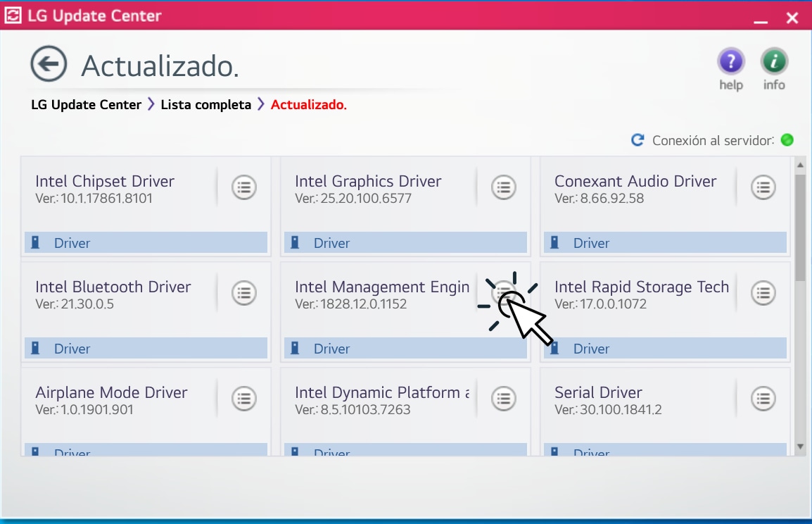Open details for Airplane Mode Driver
This screenshot has width=812, height=524.
(x=244, y=399)
